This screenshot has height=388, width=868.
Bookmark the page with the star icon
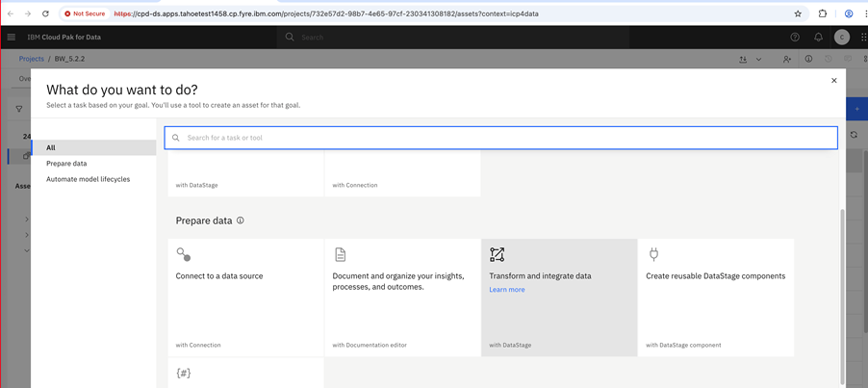pos(798,13)
